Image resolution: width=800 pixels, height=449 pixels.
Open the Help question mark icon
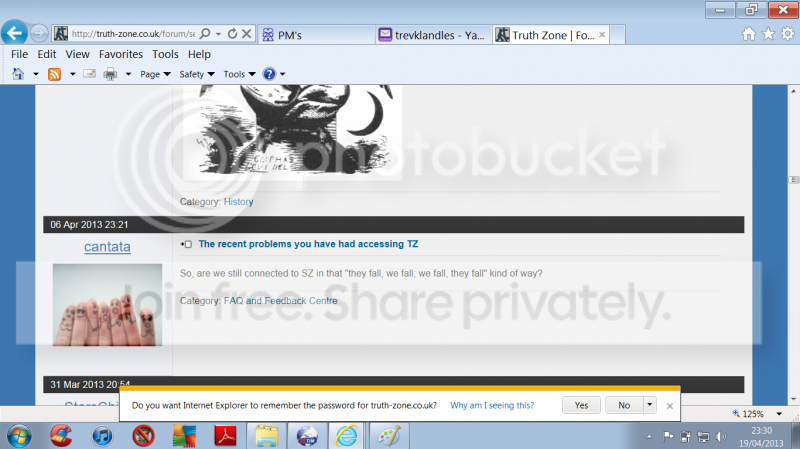pyautogui.click(x=269, y=74)
